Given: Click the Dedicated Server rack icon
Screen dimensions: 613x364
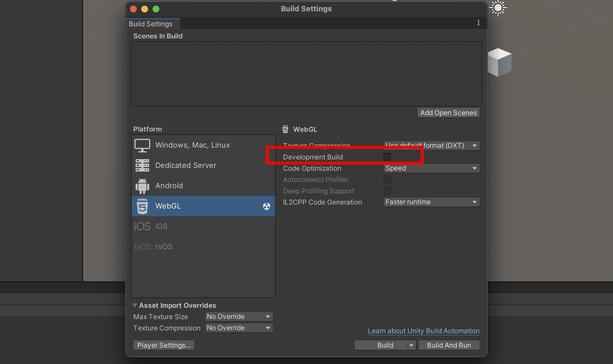Looking at the screenshot, I should (142, 165).
